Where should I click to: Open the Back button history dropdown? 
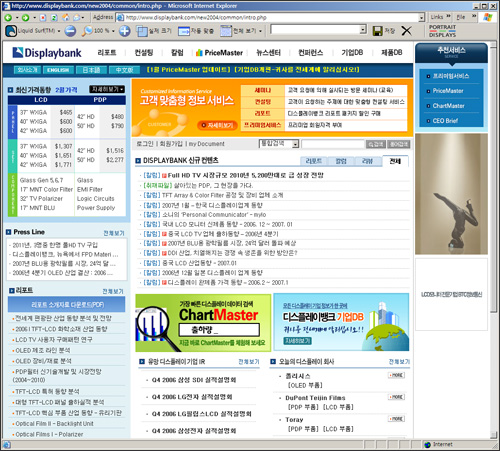point(16,18)
